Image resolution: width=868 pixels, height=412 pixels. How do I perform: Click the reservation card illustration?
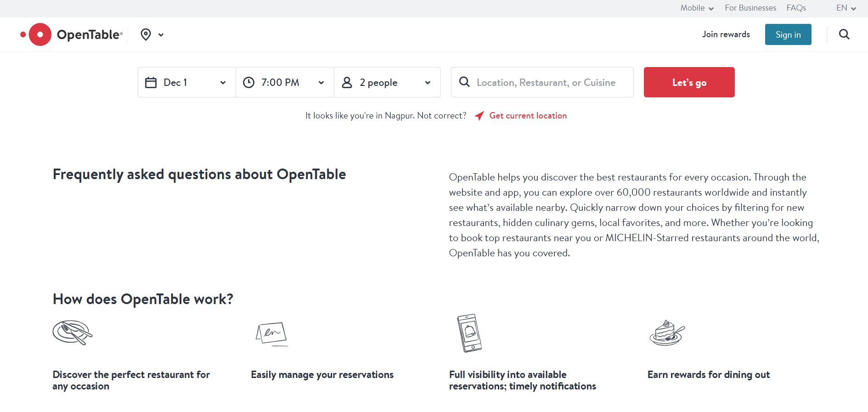(x=271, y=334)
